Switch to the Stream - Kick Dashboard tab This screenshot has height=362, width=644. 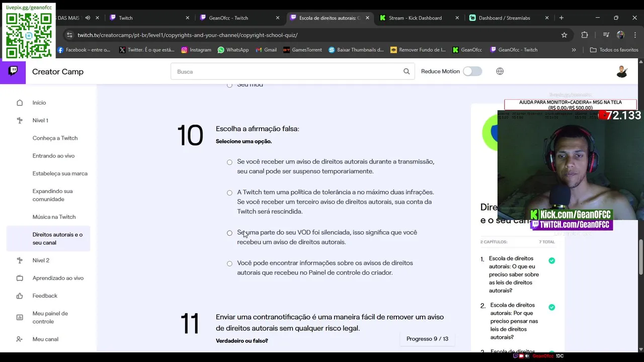[x=420, y=18]
